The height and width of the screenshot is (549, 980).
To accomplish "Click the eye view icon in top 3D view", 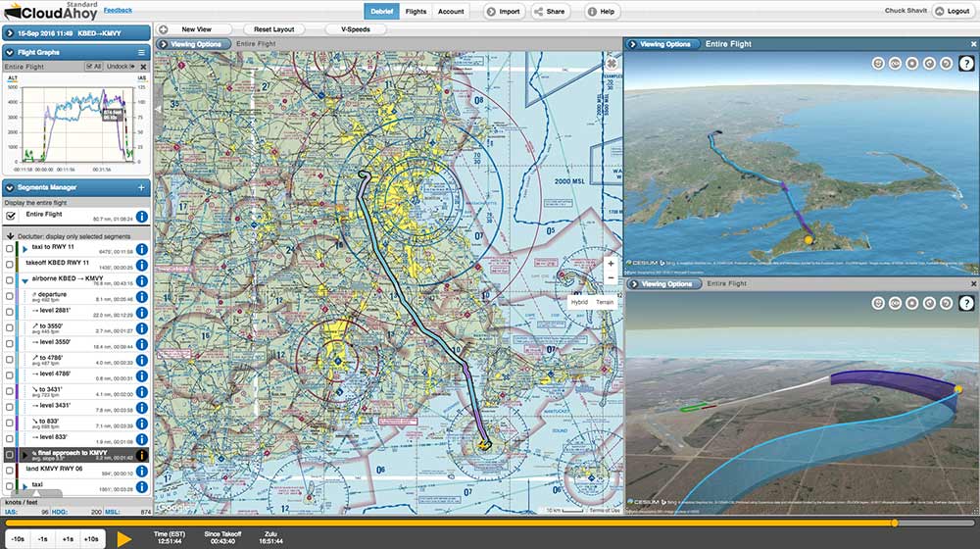I will (895, 63).
